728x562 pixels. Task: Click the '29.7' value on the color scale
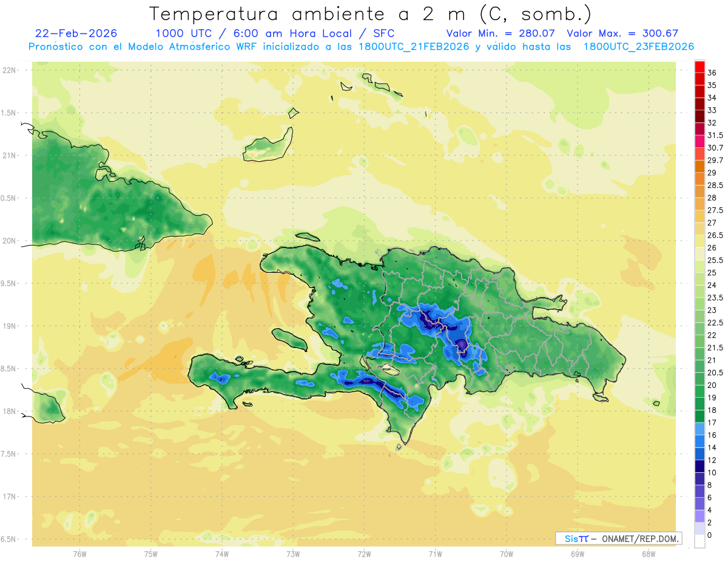[x=715, y=161]
